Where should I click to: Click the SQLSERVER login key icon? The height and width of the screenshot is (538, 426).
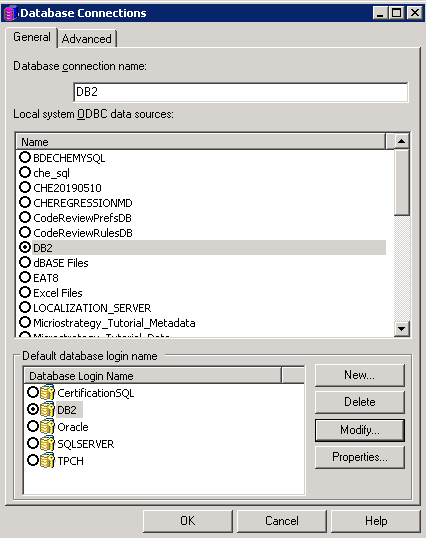(x=47, y=444)
